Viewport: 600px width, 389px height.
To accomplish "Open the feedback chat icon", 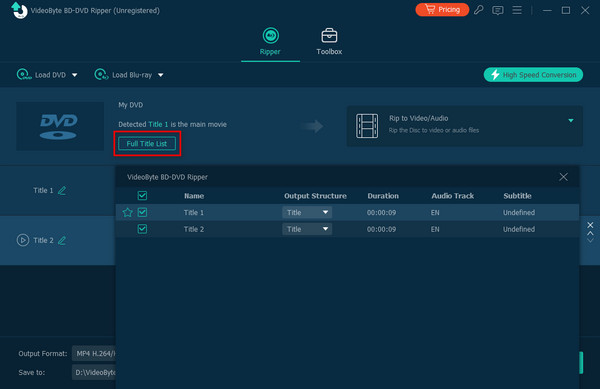I will tap(497, 10).
